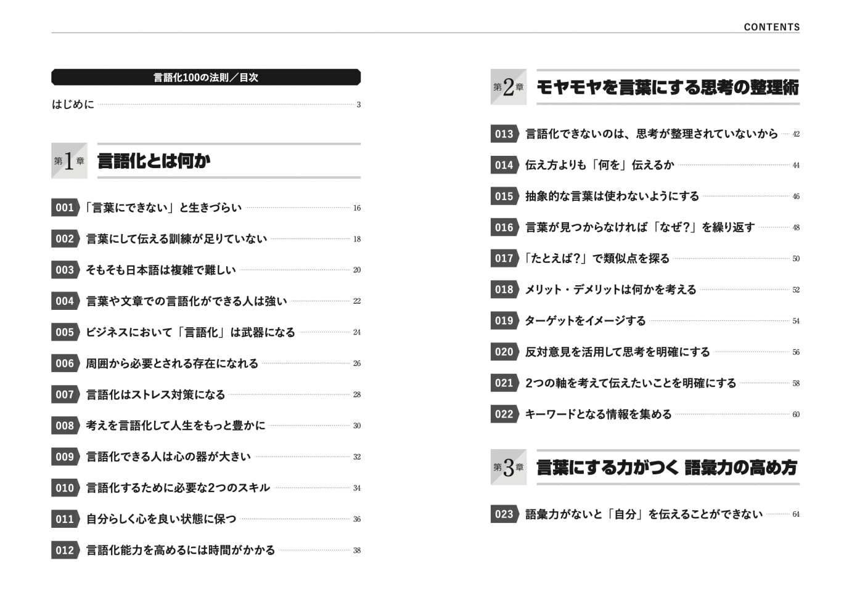Click the 言語化100の法則／目次 title bar
Screen dimensions: 852x616
(206, 77)
